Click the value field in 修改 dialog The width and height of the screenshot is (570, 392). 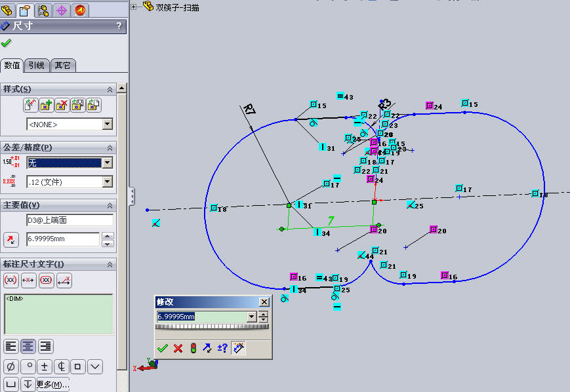tap(202, 317)
